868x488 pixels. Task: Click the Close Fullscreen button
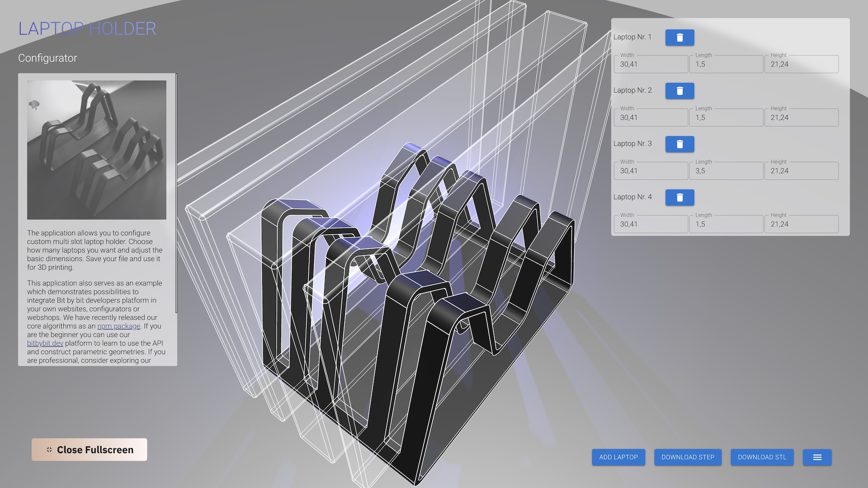(89, 450)
